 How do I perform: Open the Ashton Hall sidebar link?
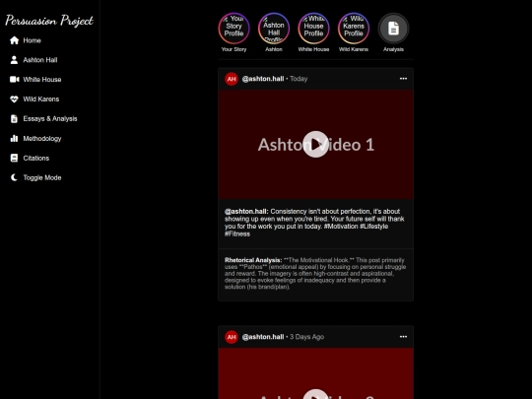click(40, 60)
